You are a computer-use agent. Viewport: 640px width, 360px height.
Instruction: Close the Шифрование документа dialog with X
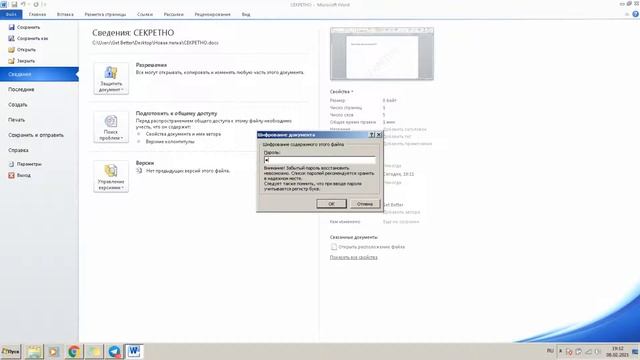click(x=378, y=135)
